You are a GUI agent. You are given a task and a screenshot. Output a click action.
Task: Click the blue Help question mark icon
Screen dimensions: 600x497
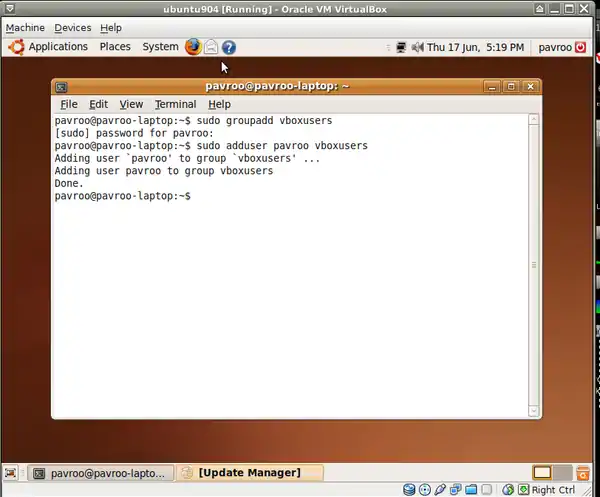pyautogui.click(x=229, y=47)
